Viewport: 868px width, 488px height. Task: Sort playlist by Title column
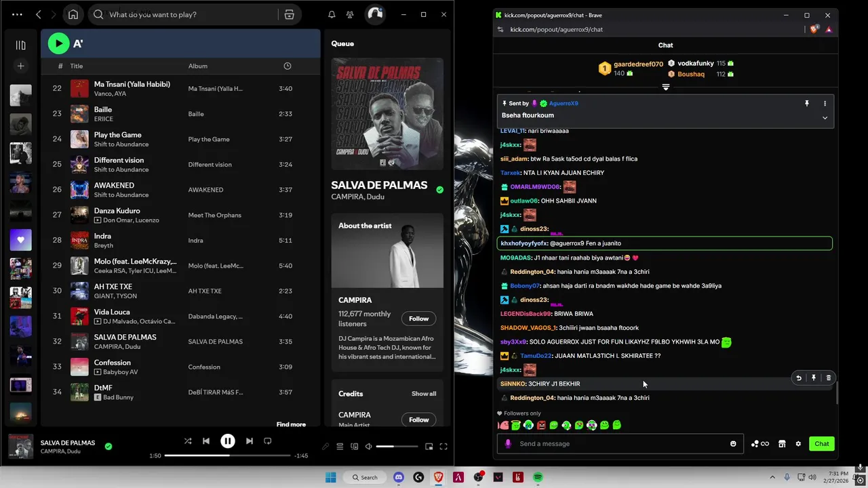(77, 66)
